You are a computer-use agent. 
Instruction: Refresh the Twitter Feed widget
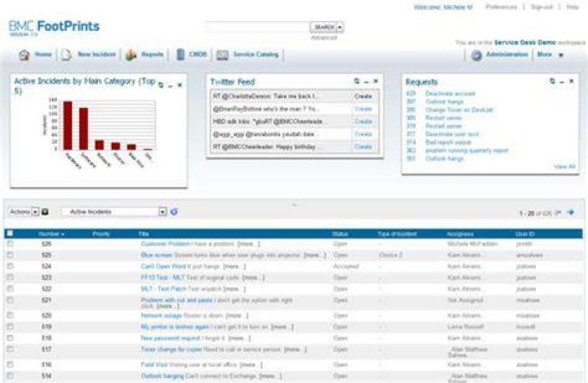[357, 81]
